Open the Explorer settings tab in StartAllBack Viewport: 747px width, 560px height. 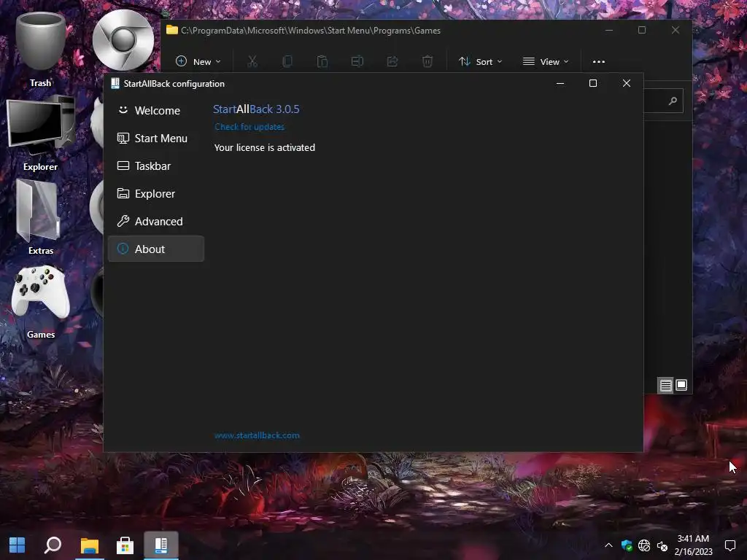[x=156, y=193]
